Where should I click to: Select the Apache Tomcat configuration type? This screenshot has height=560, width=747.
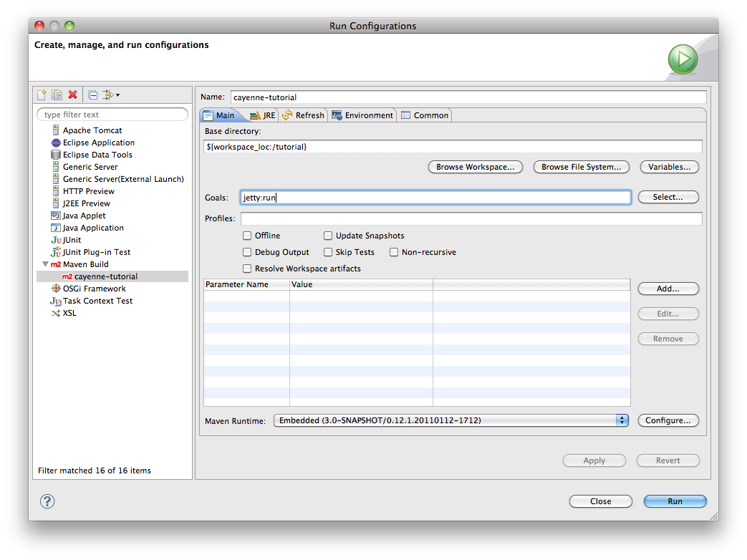pyautogui.click(x=92, y=130)
